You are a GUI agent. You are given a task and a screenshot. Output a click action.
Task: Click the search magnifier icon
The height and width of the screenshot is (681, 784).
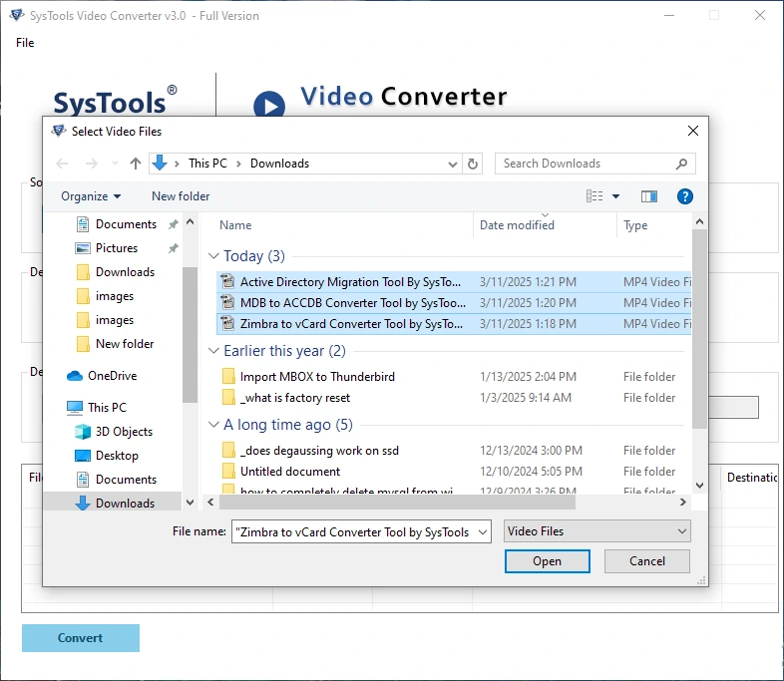[681, 164]
